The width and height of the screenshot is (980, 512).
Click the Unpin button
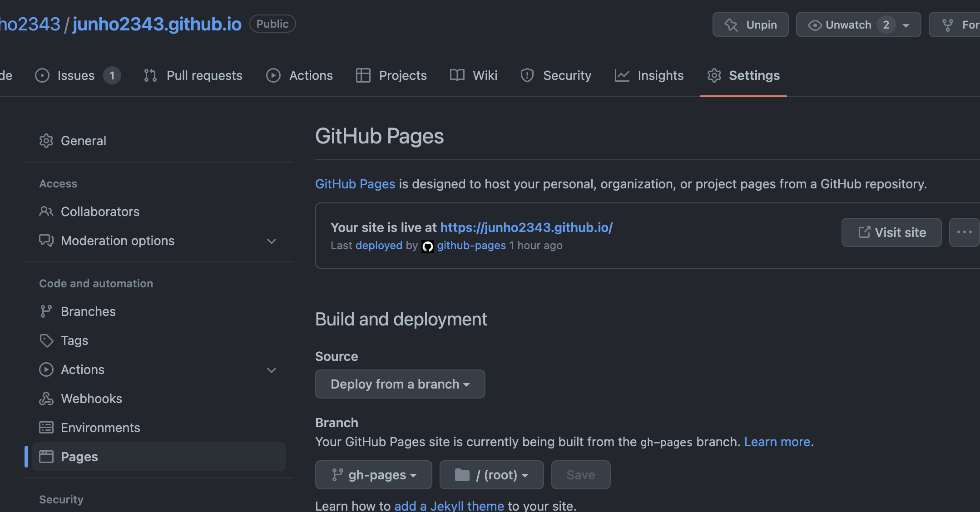point(750,25)
